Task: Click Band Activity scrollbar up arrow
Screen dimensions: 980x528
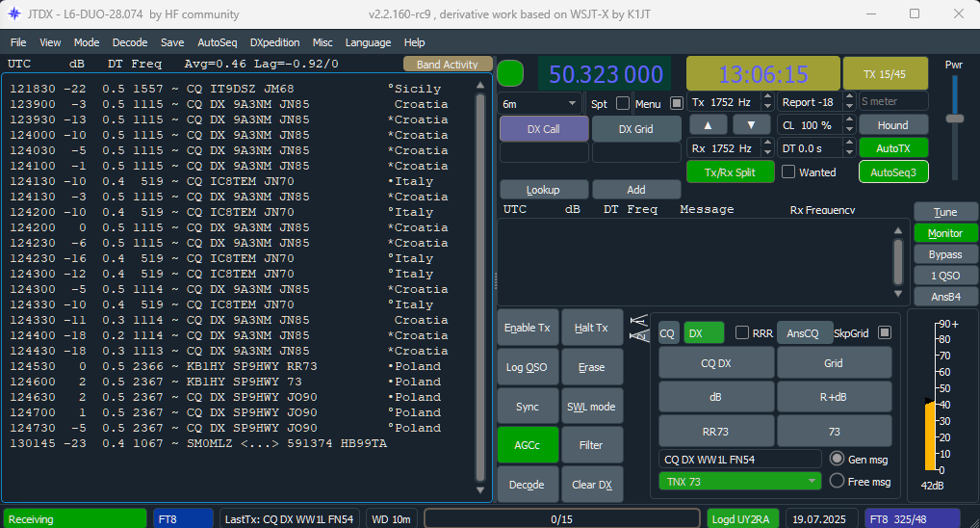Action: [480, 85]
